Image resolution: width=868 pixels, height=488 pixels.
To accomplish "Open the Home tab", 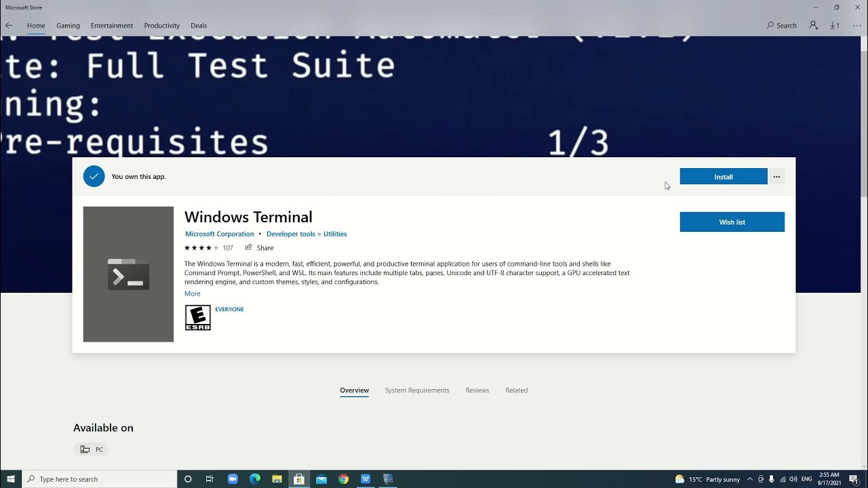I will tap(36, 26).
